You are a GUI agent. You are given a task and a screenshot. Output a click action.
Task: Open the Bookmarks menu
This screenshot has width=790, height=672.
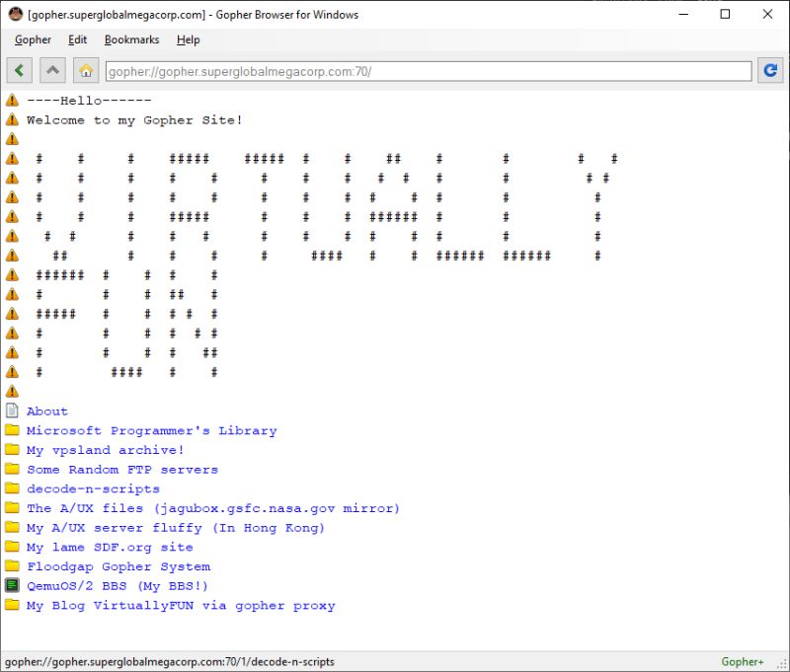[x=132, y=39]
